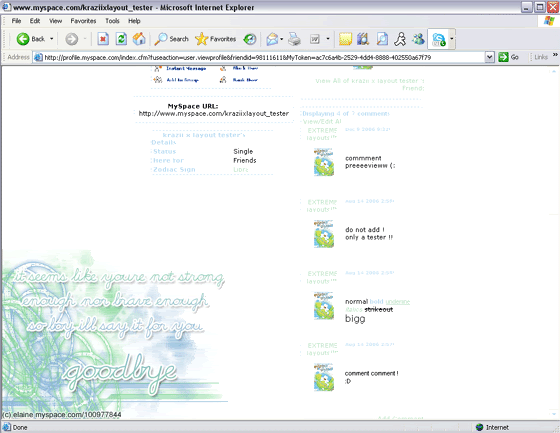Click the 'strikeout' comment text
The image size is (560, 433).
[379, 309]
